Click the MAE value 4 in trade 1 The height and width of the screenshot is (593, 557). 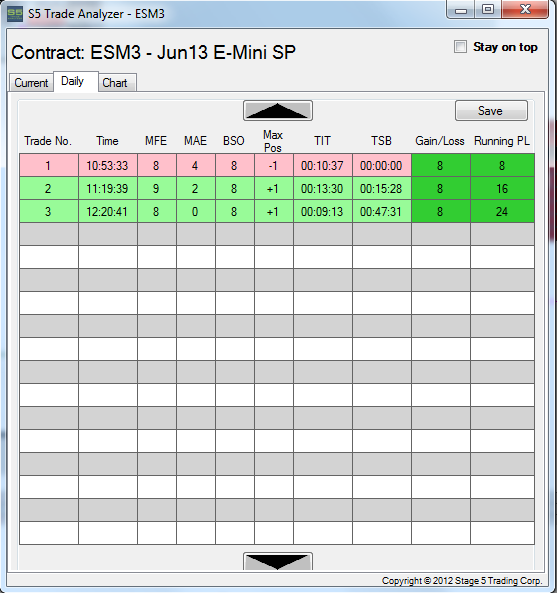pos(195,165)
